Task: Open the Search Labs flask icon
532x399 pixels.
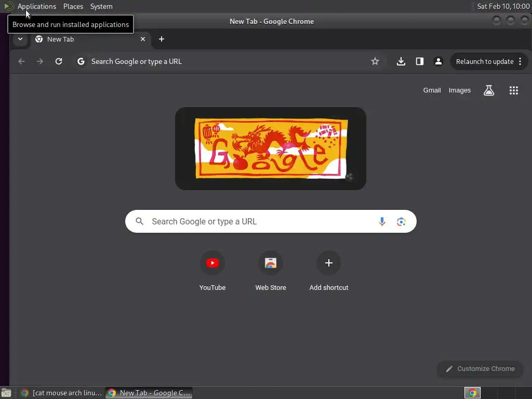Action: 488,90
